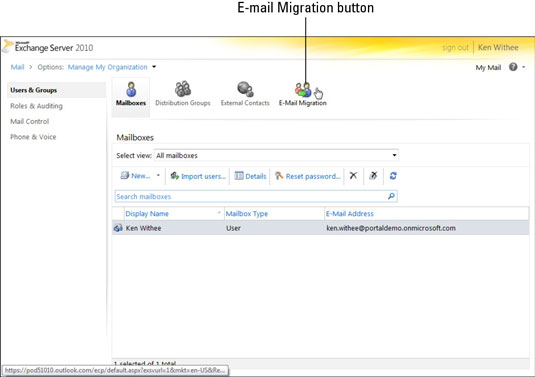This screenshot has width=535, height=377.
Task: Open E-Mail Migration section
Action: coord(303,95)
